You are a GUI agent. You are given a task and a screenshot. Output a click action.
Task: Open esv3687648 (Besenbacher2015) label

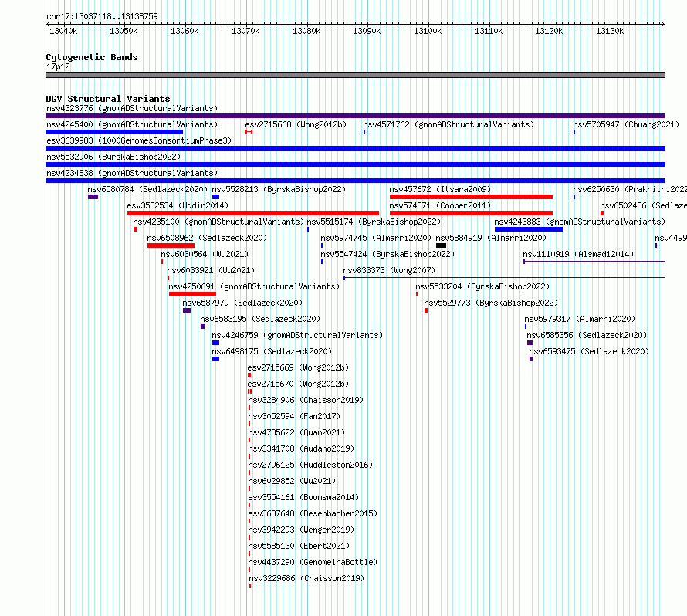coord(313,513)
